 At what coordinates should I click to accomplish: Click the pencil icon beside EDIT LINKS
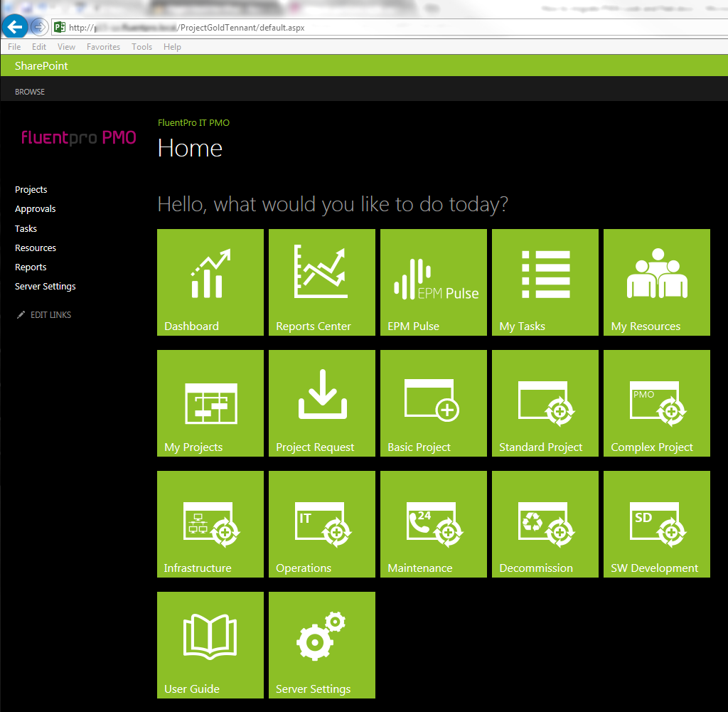click(21, 315)
